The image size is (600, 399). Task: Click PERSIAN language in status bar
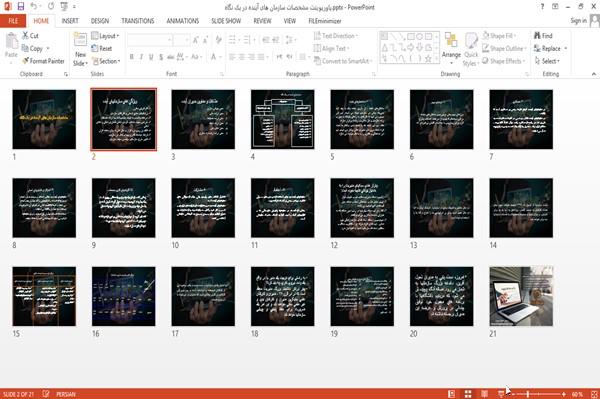tap(66, 394)
